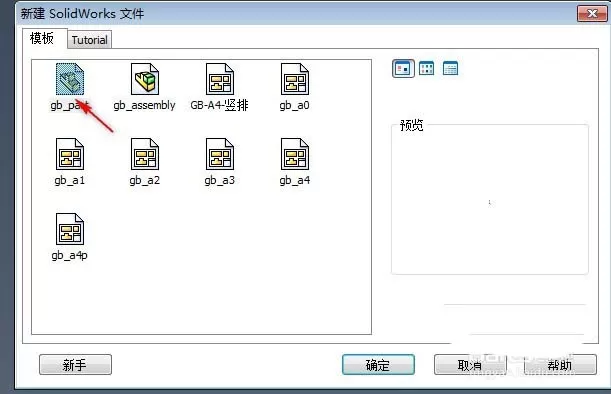The height and width of the screenshot is (394, 611).
Task: Click the gb_a0 file name label
Action: point(295,105)
